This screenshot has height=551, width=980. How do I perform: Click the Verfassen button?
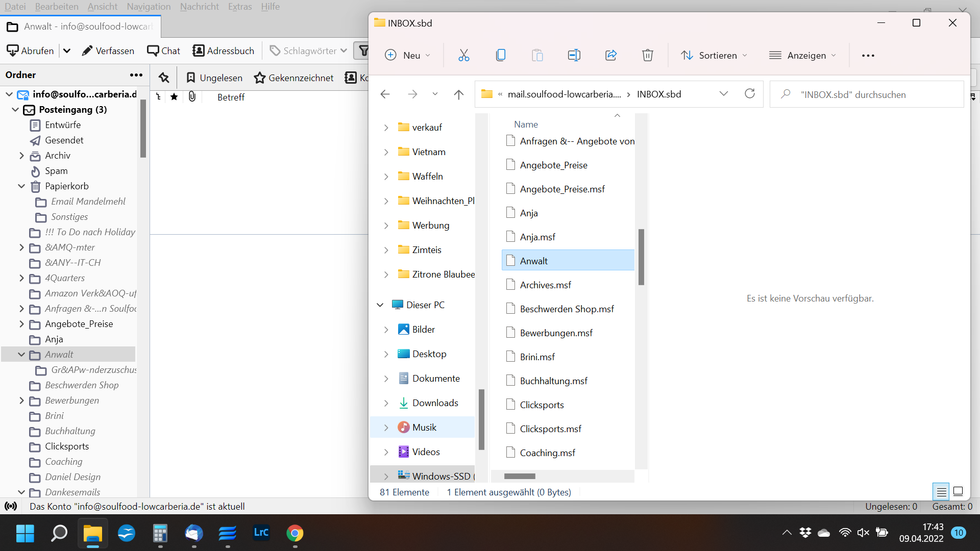click(x=108, y=51)
